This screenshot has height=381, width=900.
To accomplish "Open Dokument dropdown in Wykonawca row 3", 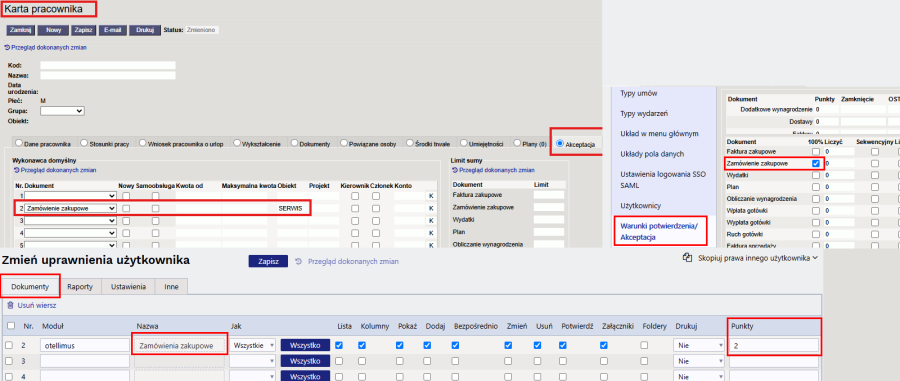I will (x=70, y=220).
